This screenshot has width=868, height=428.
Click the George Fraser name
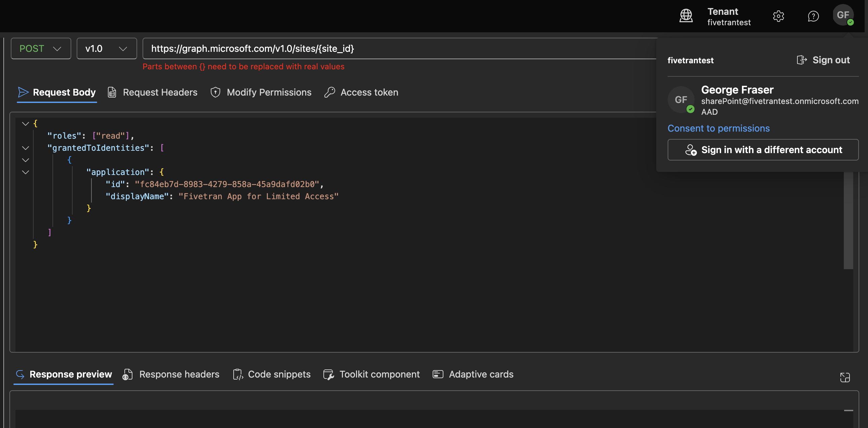[737, 90]
